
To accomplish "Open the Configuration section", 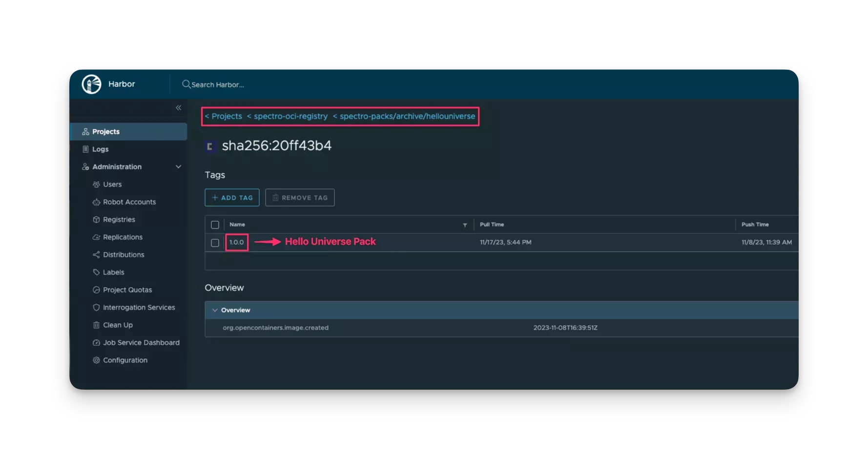I will (125, 360).
